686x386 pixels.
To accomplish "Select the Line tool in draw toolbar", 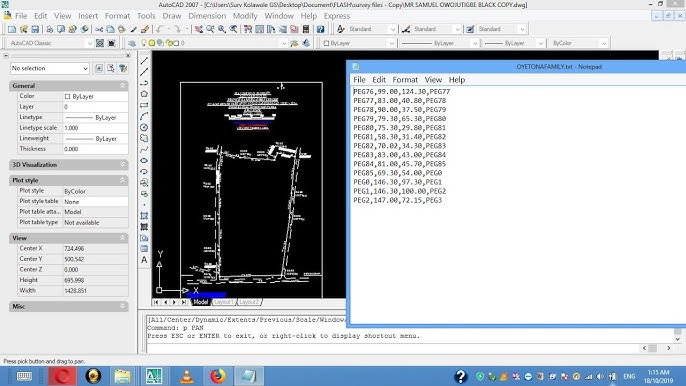I will click(144, 61).
